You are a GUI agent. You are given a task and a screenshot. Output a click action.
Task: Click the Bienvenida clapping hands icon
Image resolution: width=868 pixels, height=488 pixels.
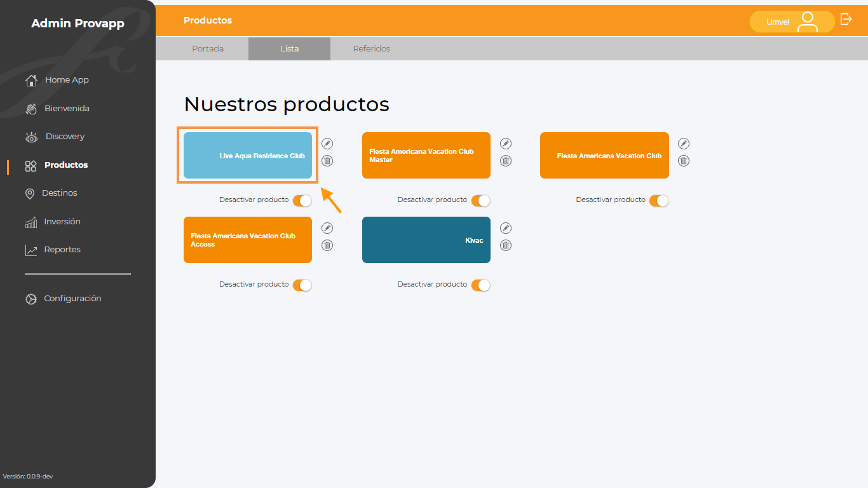31,109
